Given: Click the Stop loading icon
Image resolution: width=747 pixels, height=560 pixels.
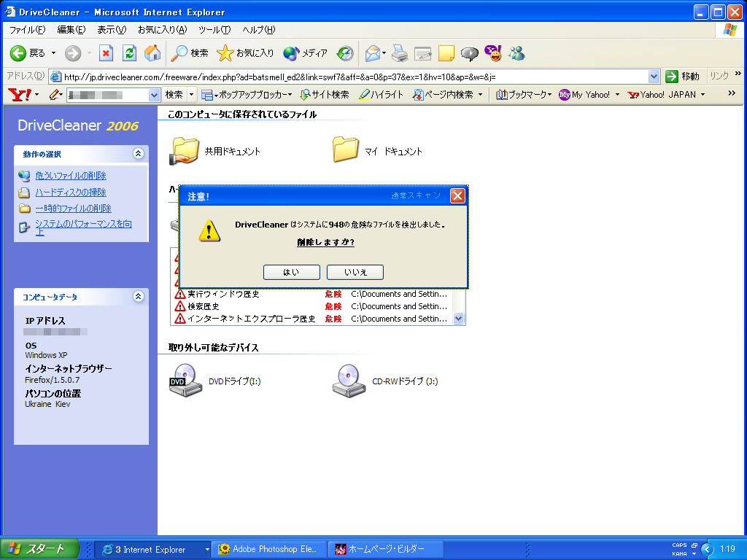Looking at the screenshot, I should point(106,52).
